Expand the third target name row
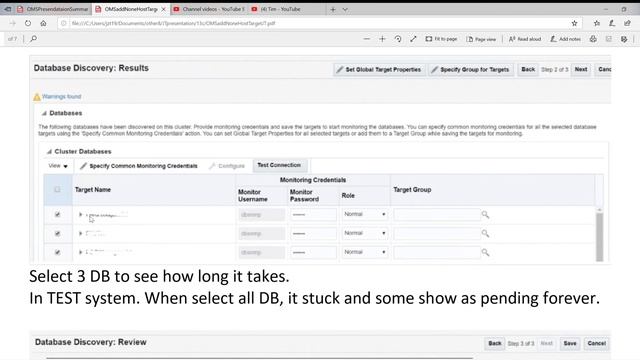Image resolution: width=640 pixels, height=360 pixels. tap(80, 252)
